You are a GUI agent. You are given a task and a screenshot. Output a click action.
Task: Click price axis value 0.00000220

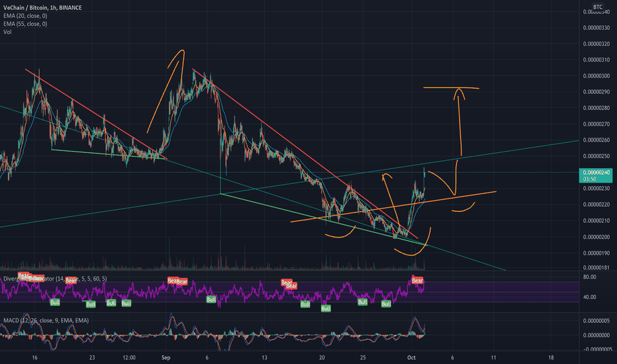point(596,205)
